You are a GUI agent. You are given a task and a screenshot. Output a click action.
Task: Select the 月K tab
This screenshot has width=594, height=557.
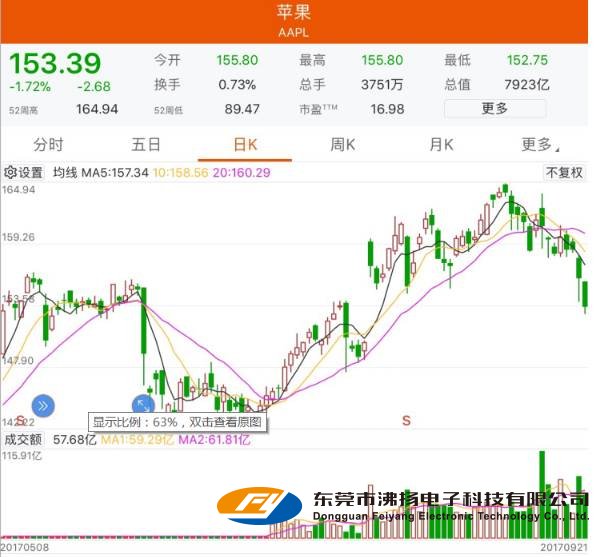[441, 145]
